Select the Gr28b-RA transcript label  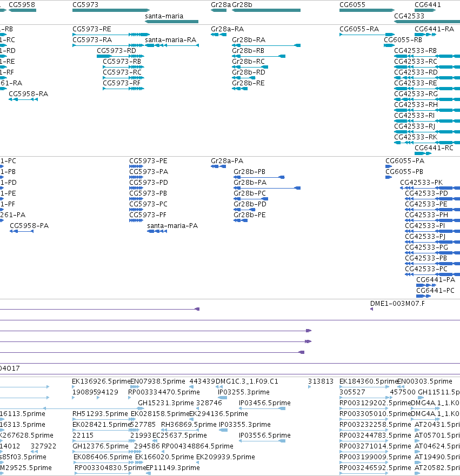249,40
